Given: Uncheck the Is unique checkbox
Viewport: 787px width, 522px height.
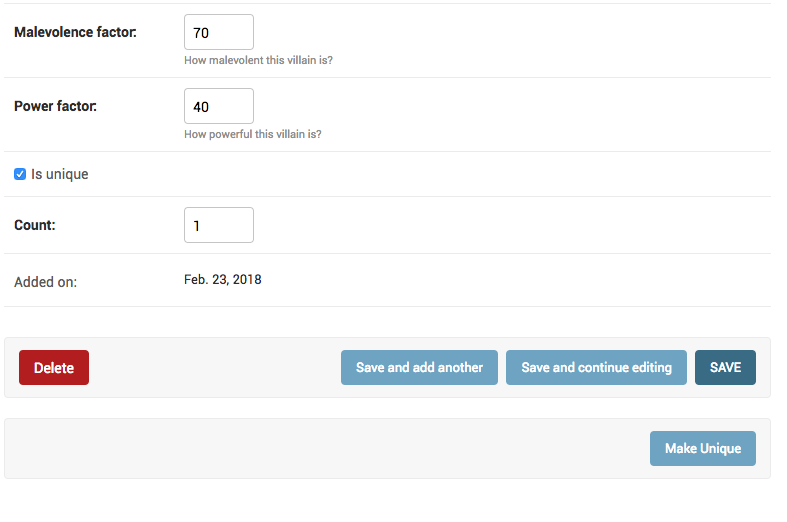Looking at the screenshot, I should (x=20, y=174).
